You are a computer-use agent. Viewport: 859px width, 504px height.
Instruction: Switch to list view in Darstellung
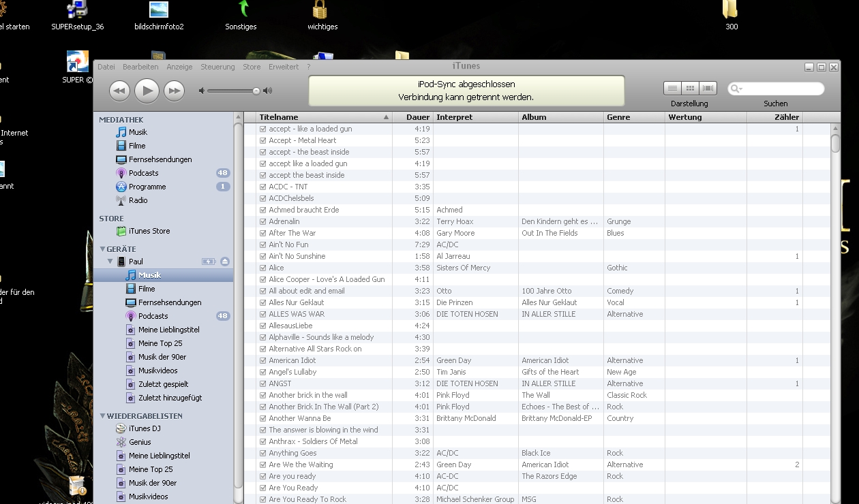click(x=672, y=88)
